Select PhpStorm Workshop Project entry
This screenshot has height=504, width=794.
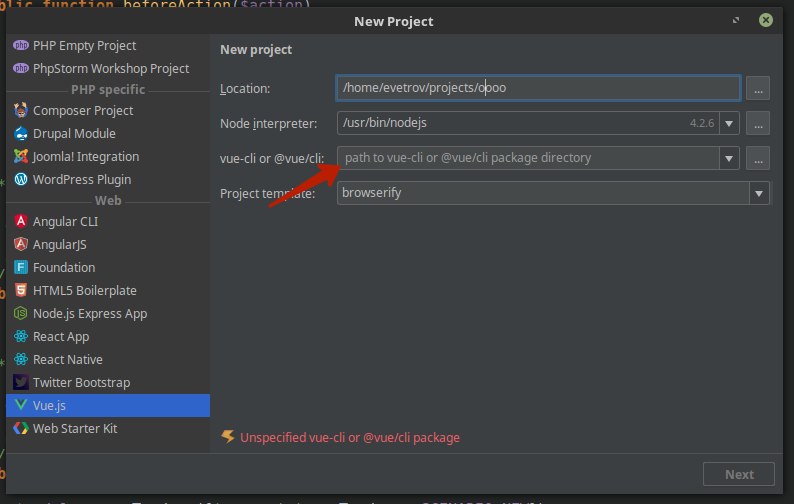coord(111,68)
